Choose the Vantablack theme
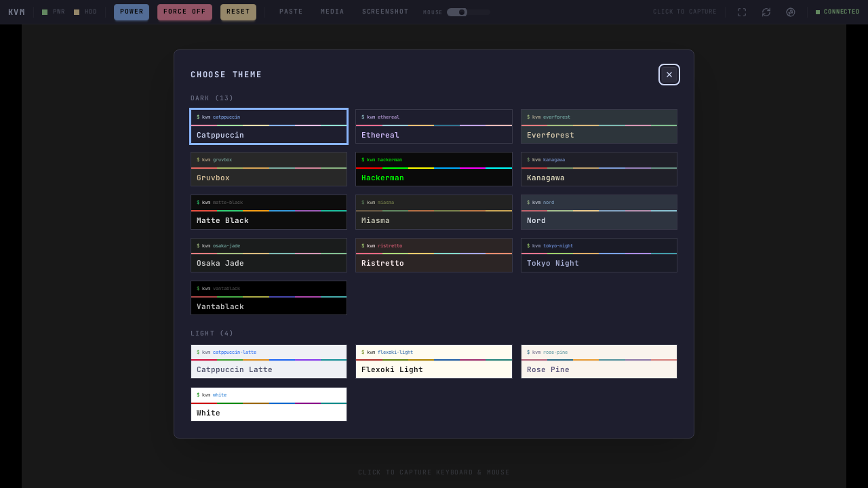868x488 pixels. tap(269, 297)
